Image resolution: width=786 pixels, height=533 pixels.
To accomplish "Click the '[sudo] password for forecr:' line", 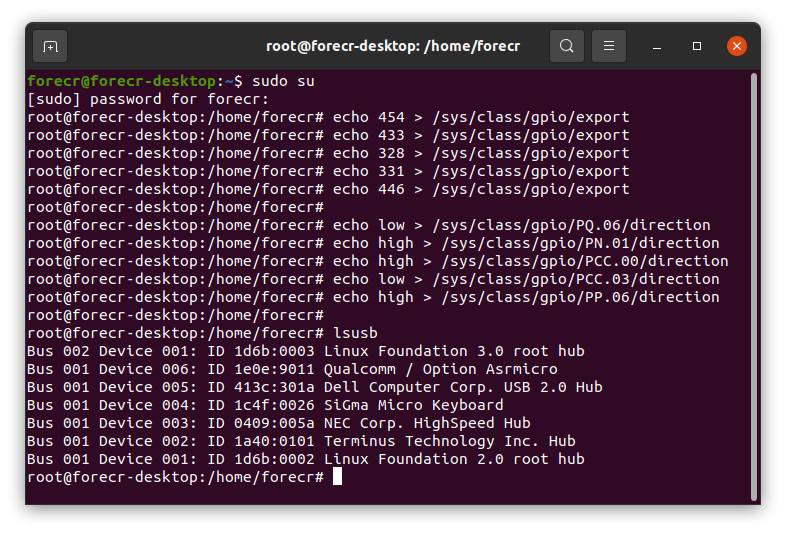I will (148, 99).
